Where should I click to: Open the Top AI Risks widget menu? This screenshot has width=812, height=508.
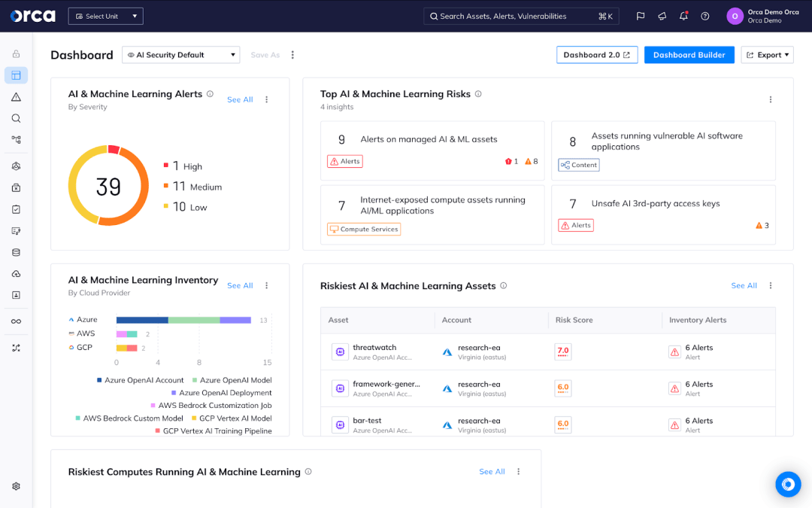pos(771,99)
